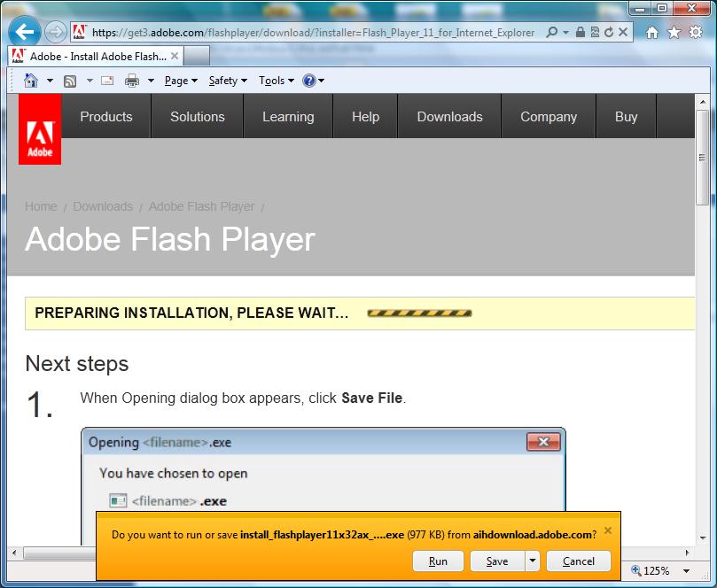Click the Print icon in command bar
Viewport: 717px width, 588px height.
[x=132, y=81]
